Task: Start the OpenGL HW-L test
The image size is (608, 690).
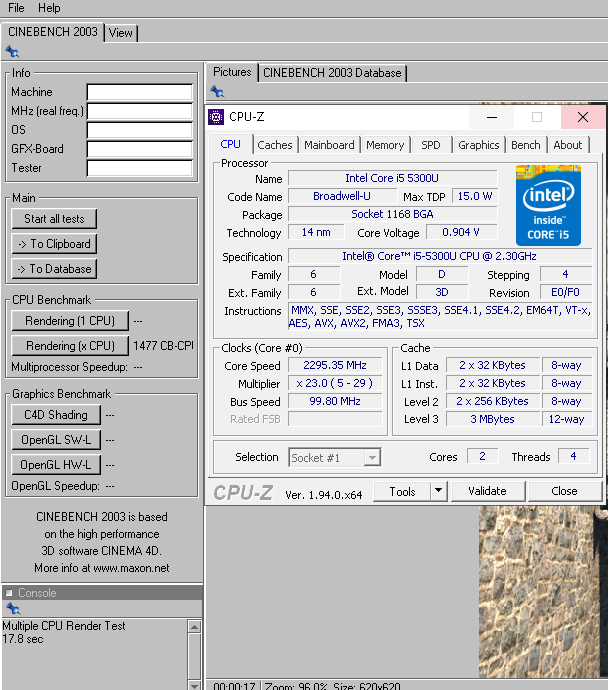Action: tap(56, 465)
